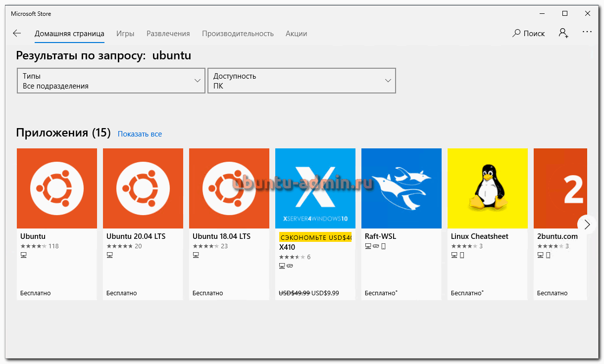Open the three-dots more menu
604x364 pixels.
click(587, 32)
